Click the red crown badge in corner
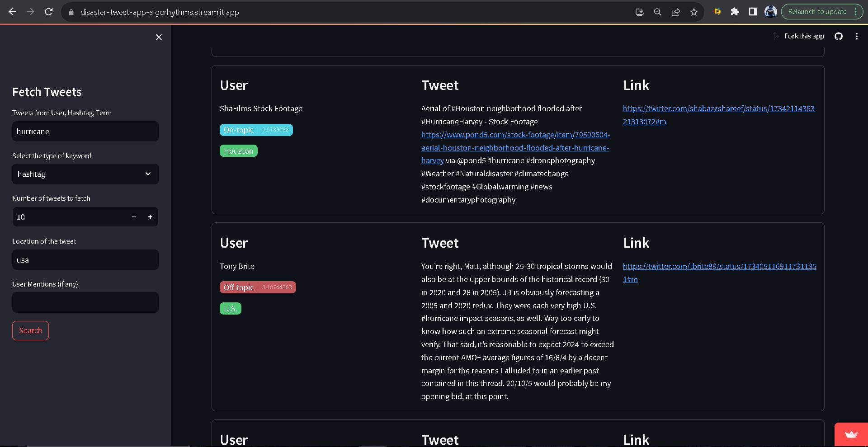868x447 pixels. tap(851, 434)
